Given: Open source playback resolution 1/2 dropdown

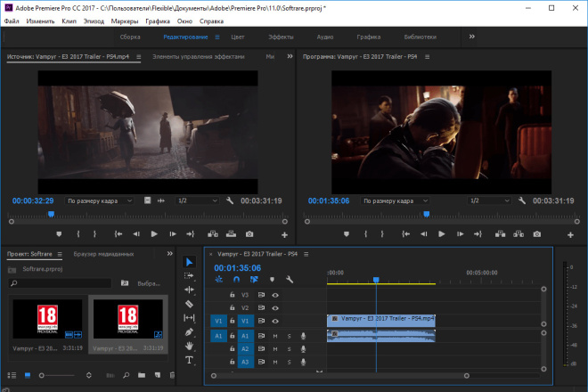Looking at the screenshot, I should 197,200.
